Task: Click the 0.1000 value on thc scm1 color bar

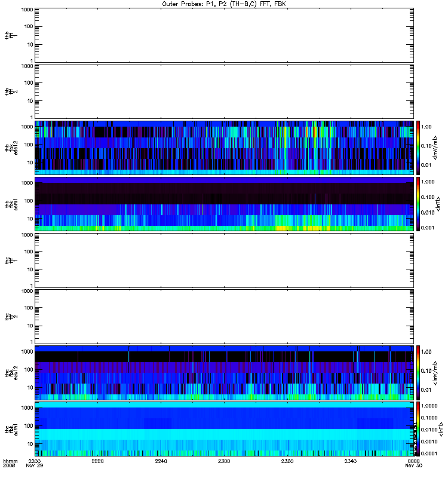Action: point(429,418)
